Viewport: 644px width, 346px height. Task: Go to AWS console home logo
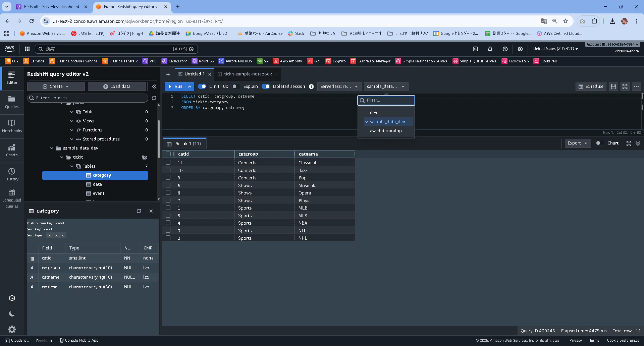[x=10, y=49]
